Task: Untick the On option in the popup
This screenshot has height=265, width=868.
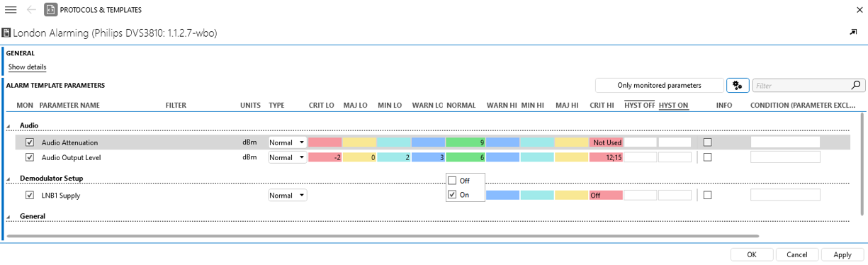Action: [x=453, y=195]
